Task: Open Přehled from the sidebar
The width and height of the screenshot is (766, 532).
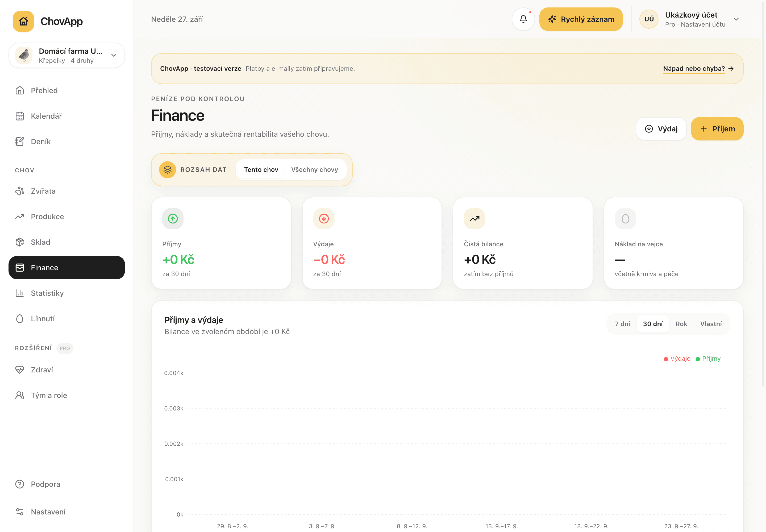Action: (67, 90)
